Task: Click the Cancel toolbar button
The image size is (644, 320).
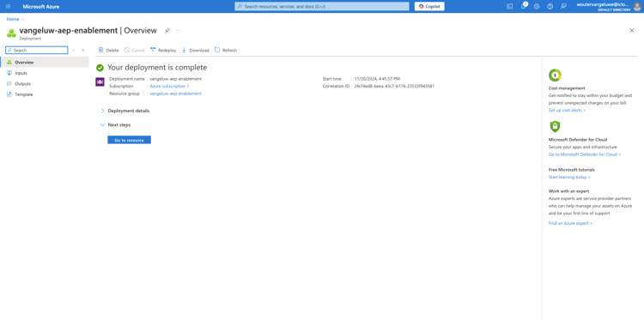Action: [134, 50]
